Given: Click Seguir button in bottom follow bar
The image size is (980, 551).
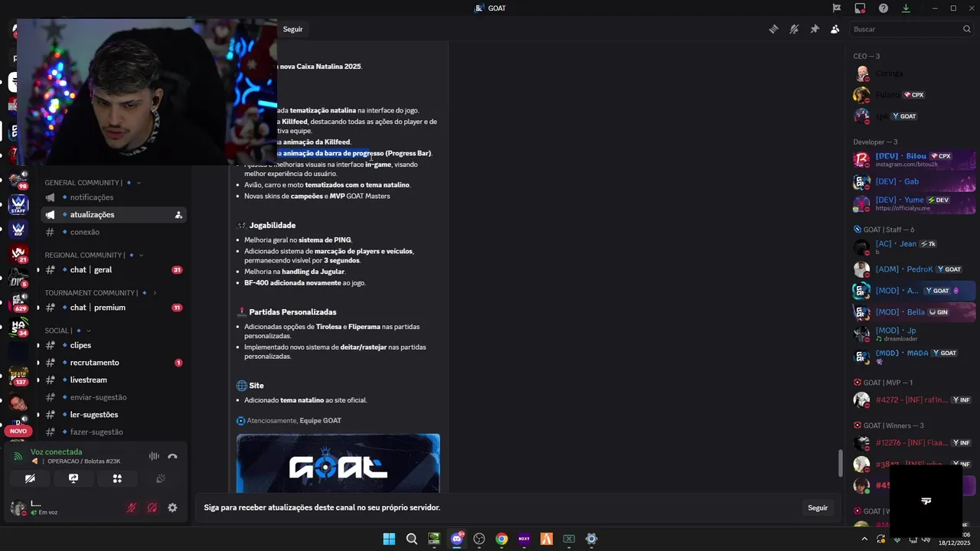Looking at the screenshot, I should 818,507.
